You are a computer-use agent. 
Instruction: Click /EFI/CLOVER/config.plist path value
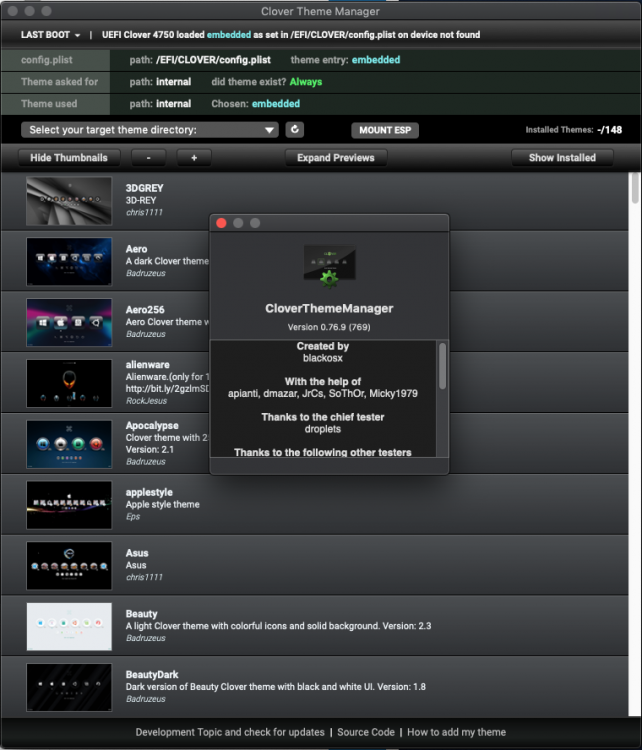(213, 60)
